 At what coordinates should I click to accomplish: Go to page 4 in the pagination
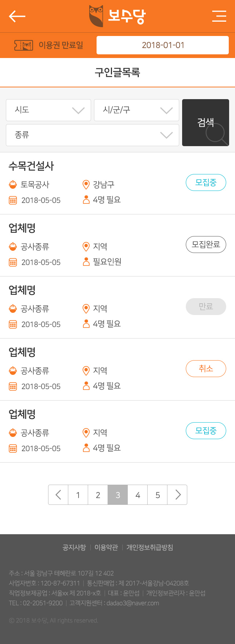[x=138, y=495]
